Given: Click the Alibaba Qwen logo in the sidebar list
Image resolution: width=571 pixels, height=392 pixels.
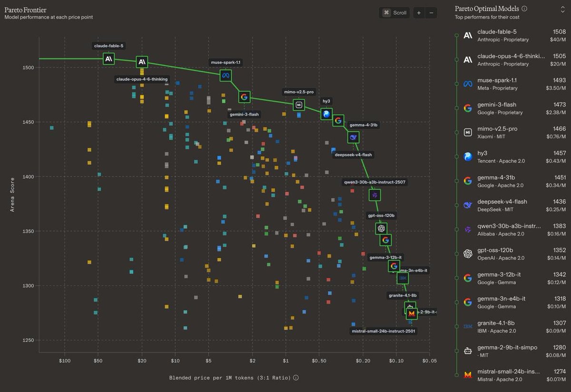Looking at the screenshot, I should tap(468, 229).
